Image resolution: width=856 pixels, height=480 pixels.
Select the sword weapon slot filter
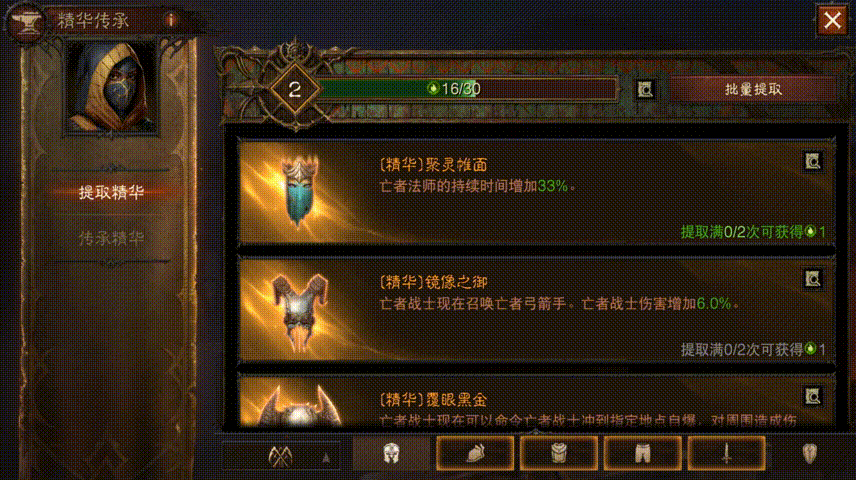pos(726,453)
